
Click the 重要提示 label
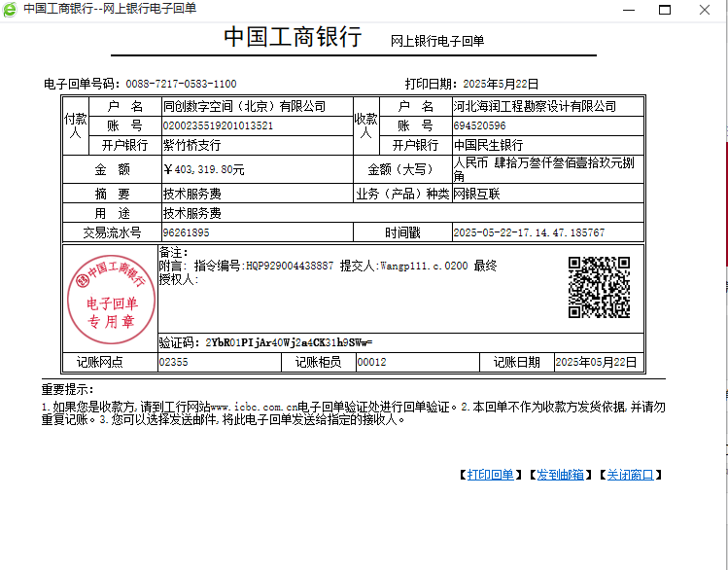tap(68, 389)
